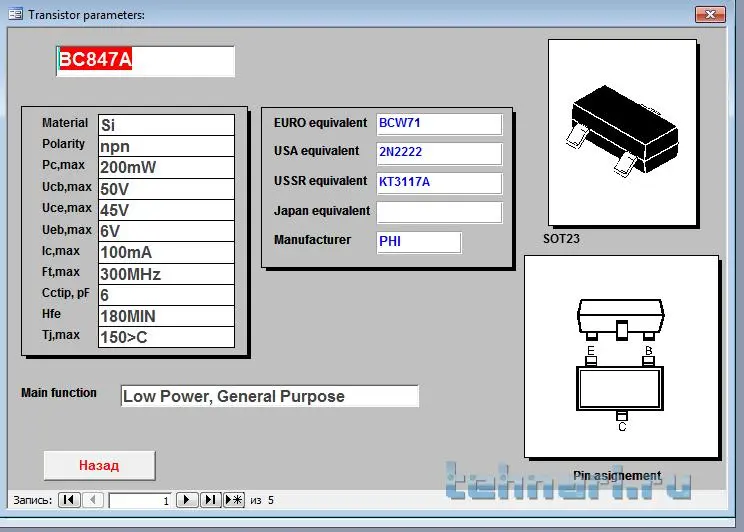The width and height of the screenshot is (744, 532).
Task: Click the Manufacturer field showing PHI
Action: (419, 242)
